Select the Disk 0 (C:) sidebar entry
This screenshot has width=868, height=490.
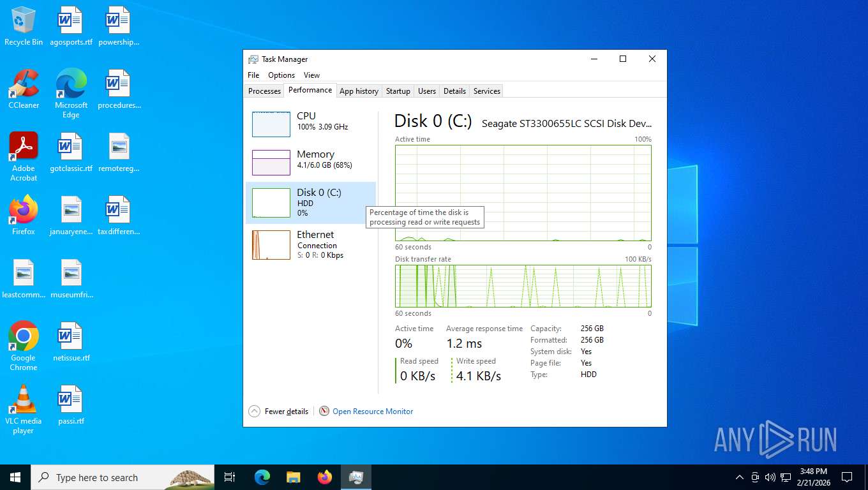coord(311,203)
